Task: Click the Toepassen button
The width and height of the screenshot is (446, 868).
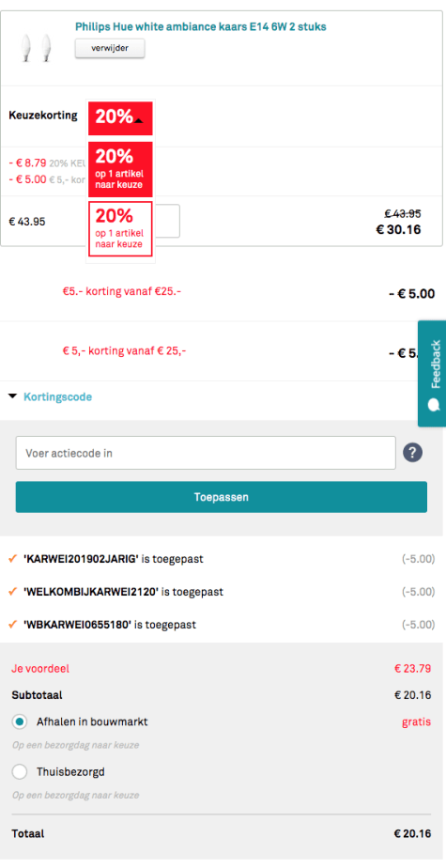Action: click(x=222, y=497)
